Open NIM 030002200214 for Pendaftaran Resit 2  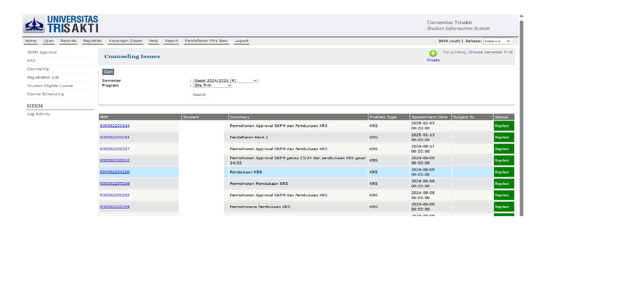coord(115,137)
